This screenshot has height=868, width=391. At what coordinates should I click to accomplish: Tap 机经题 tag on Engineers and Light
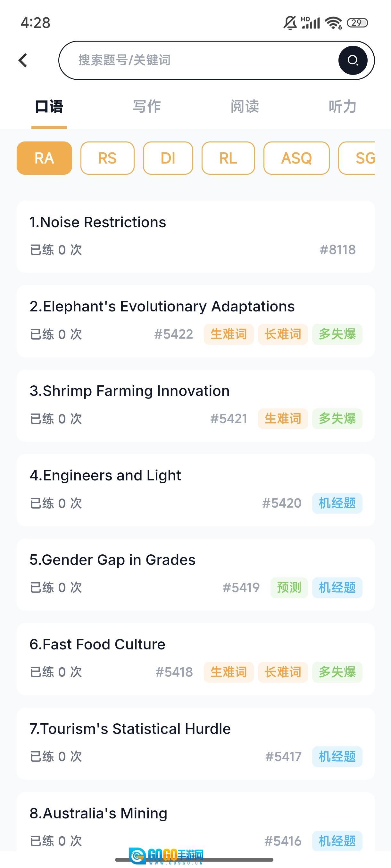(x=337, y=503)
